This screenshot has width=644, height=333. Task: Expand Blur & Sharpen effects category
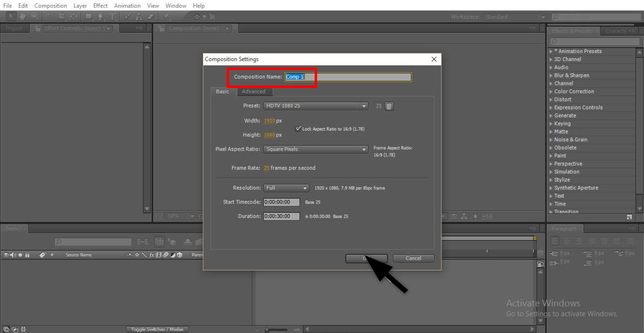point(551,75)
